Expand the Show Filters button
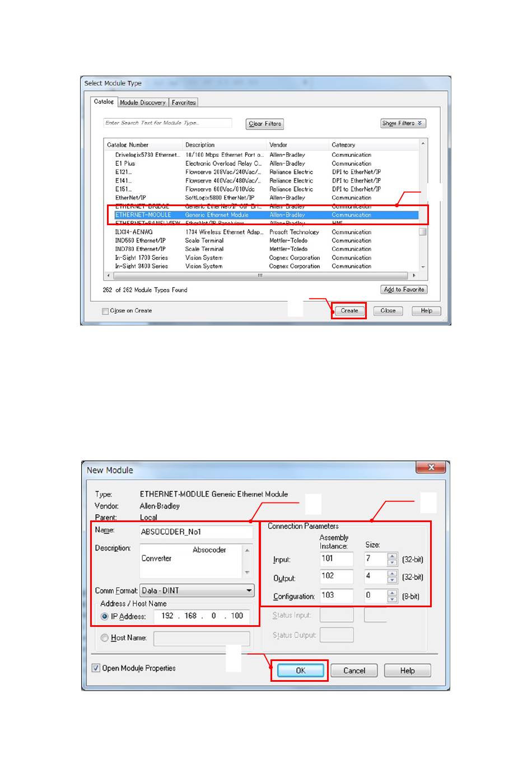 [403, 123]
